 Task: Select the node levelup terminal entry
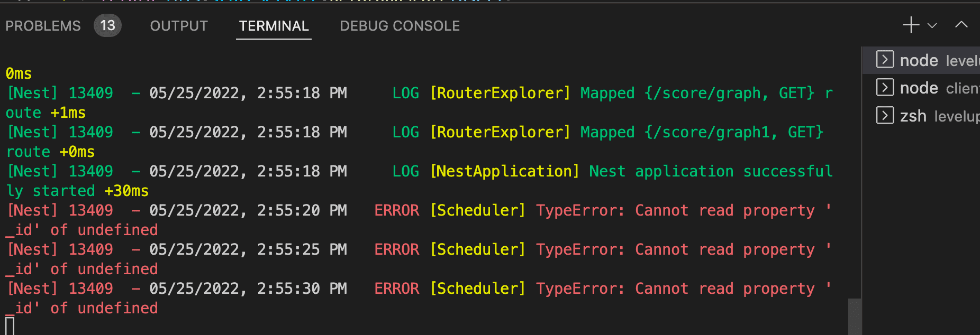(937, 60)
